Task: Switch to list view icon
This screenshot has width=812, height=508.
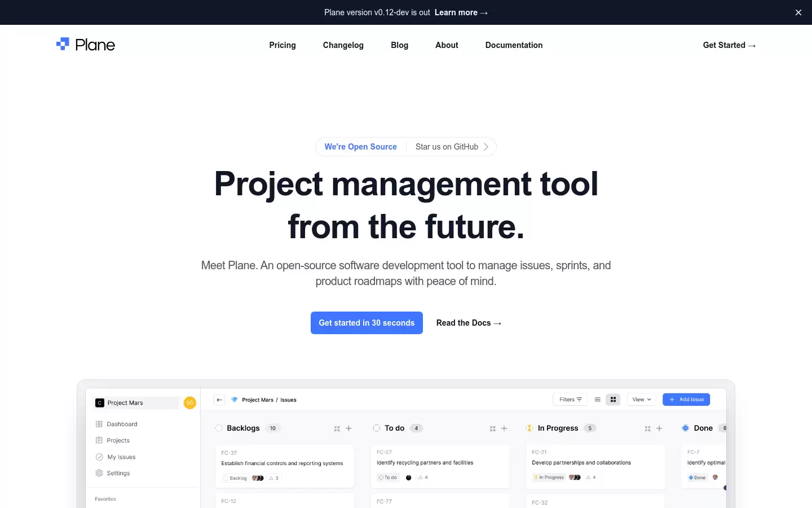Action: click(597, 400)
